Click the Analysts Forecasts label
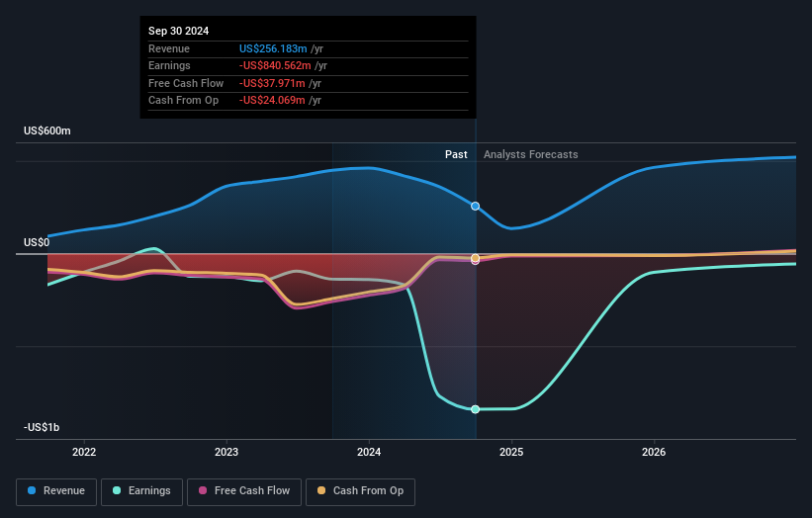Viewport: 812px width, 518px height. [531, 154]
